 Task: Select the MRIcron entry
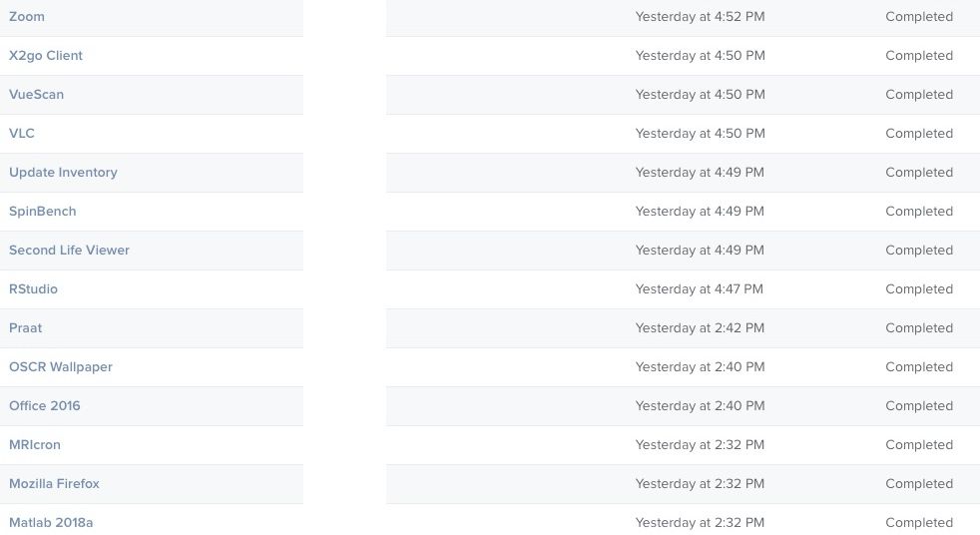click(x=35, y=444)
